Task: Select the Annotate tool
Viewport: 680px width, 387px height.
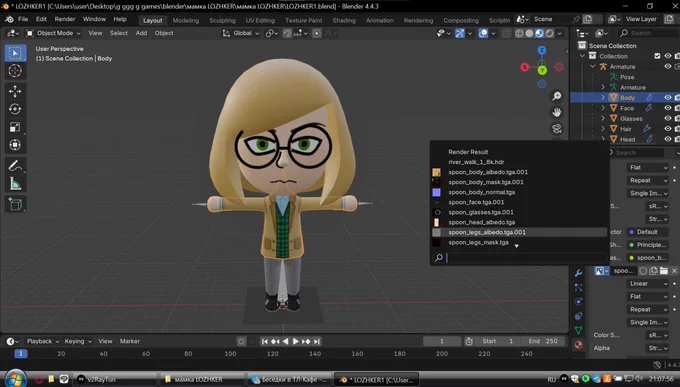Action: coord(15,166)
